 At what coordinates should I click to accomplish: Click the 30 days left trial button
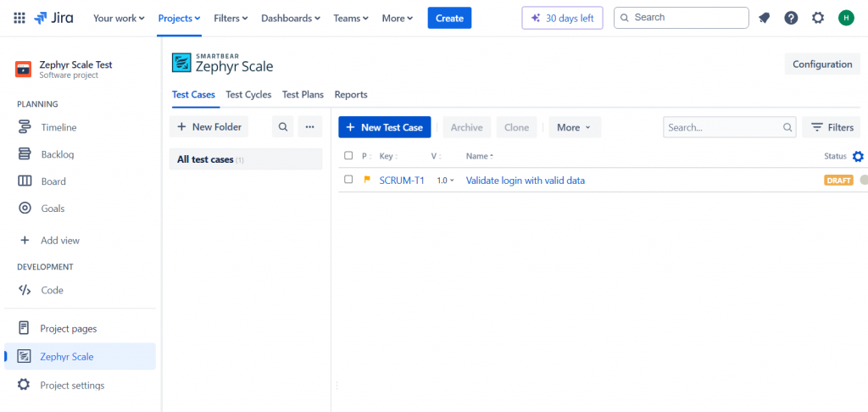coord(563,18)
